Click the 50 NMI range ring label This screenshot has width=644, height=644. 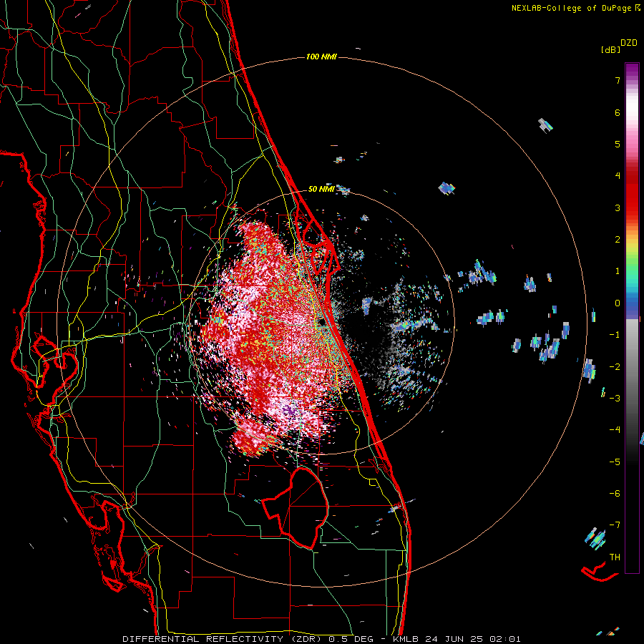tap(321, 189)
